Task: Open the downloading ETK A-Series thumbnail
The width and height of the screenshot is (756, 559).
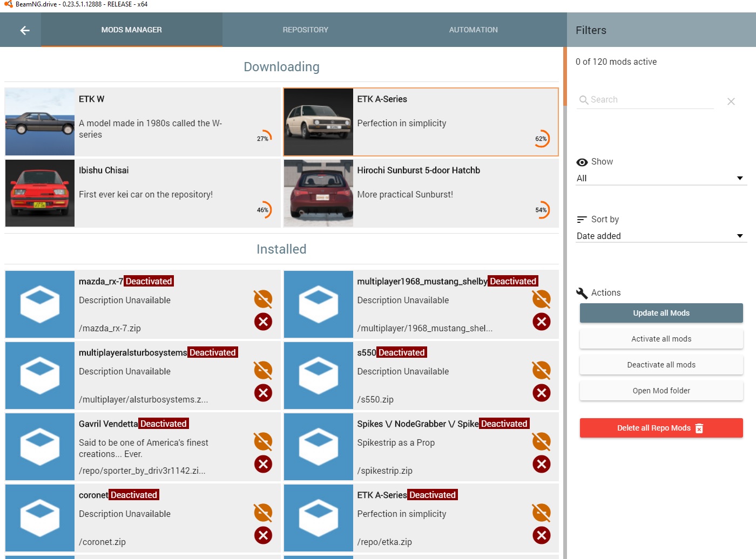Action: pyautogui.click(x=319, y=122)
